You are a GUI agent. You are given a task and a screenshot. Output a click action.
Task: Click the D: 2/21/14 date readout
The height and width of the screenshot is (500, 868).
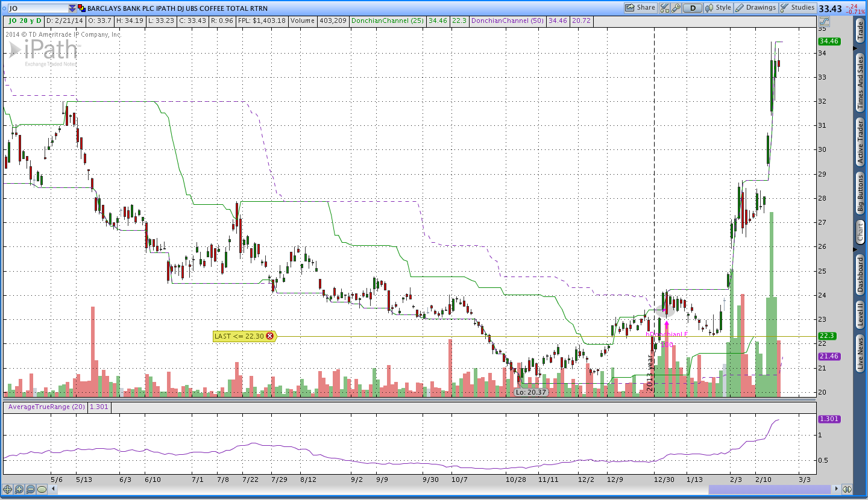click(64, 20)
